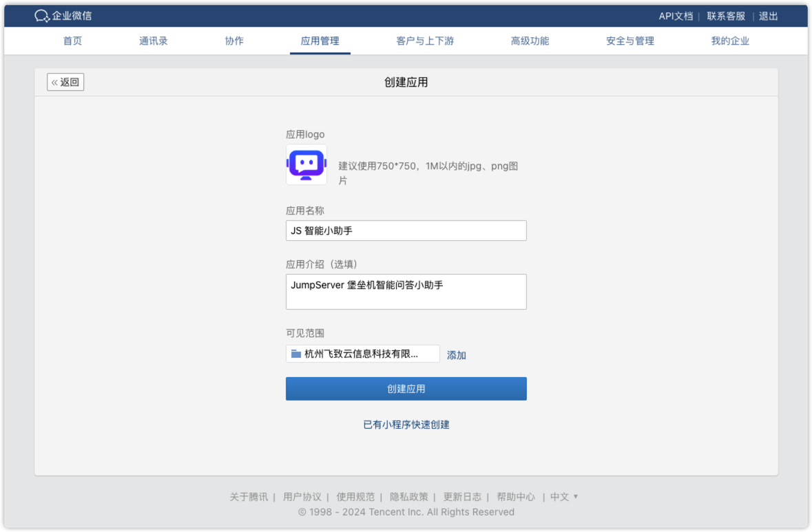The height and width of the screenshot is (532, 812).
Task: Switch to the 客户与上下游 tab
Action: click(x=425, y=41)
